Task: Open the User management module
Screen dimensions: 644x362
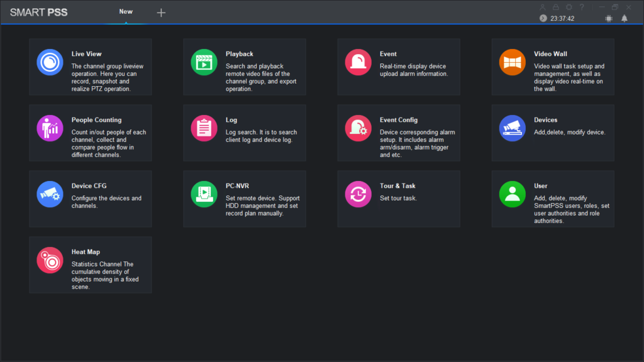Action: pyautogui.click(x=552, y=199)
